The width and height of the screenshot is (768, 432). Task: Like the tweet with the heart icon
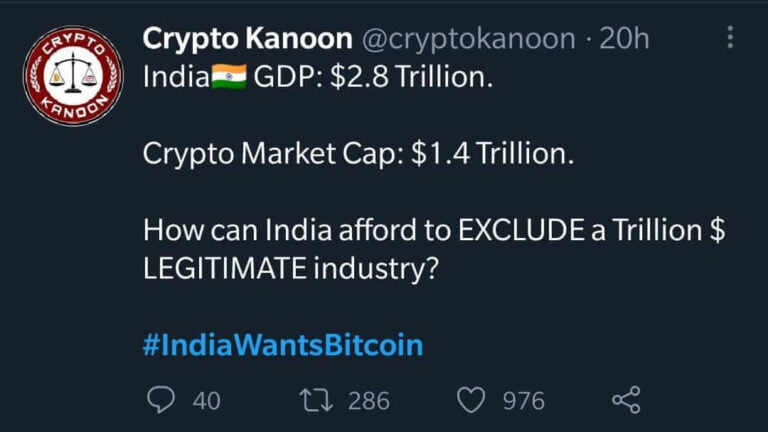[x=470, y=400]
